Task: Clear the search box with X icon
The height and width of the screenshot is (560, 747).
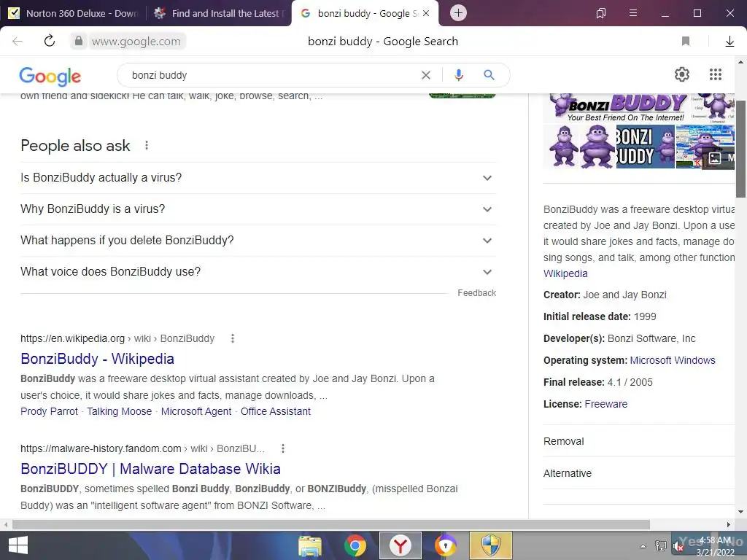Action: click(x=426, y=75)
